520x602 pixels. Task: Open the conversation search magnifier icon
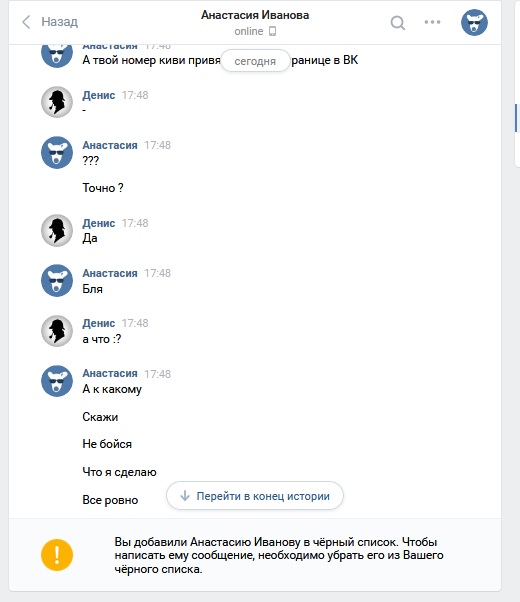click(x=397, y=23)
